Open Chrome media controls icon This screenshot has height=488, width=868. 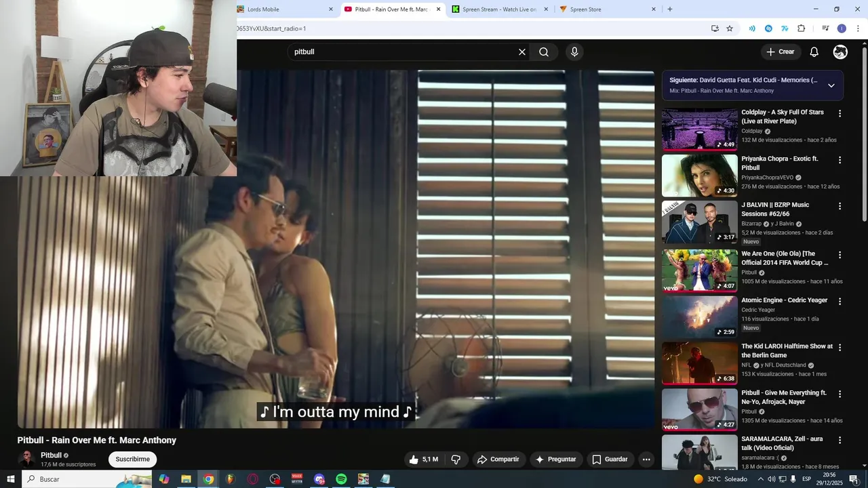click(825, 28)
